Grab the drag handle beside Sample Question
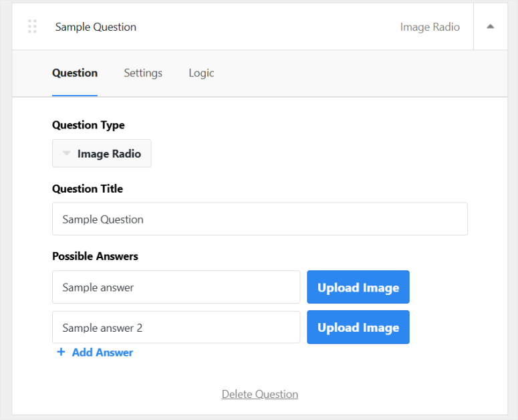This screenshot has height=420, width=518. (32, 27)
